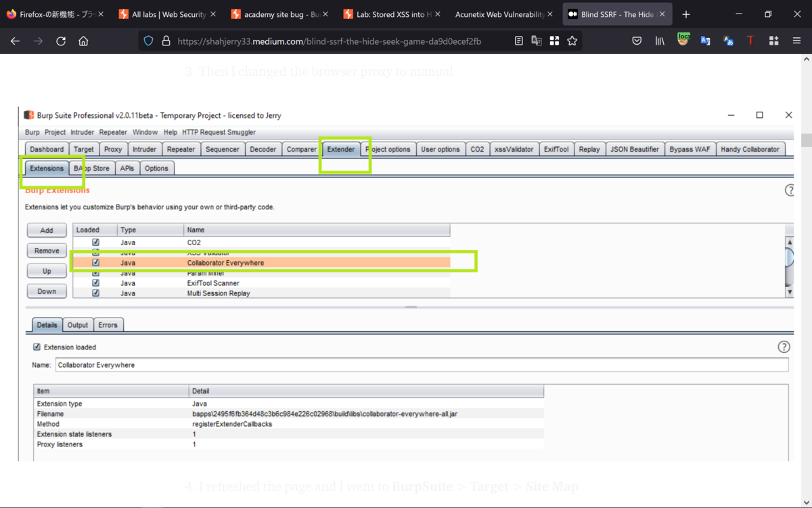The width and height of the screenshot is (812, 508).
Task: Click the Remove extension button
Action: 47,251
